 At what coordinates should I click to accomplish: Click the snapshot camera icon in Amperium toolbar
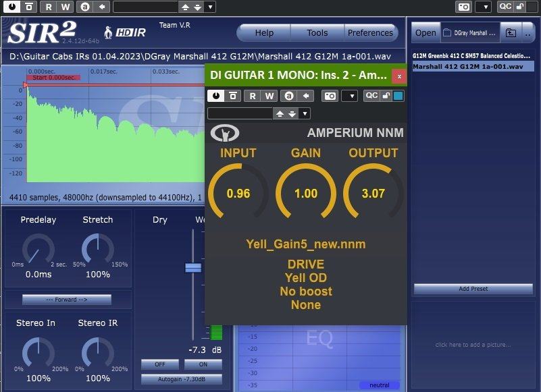330,96
